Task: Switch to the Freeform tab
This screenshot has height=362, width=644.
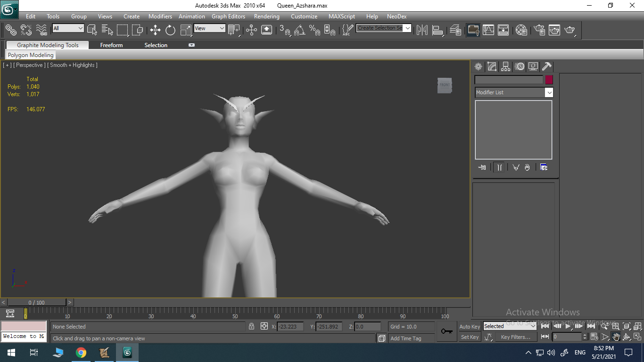Action: click(111, 45)
